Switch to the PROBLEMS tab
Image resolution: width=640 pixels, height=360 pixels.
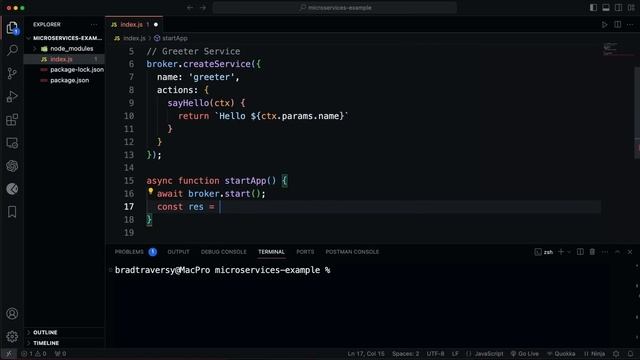click(129, 252)
